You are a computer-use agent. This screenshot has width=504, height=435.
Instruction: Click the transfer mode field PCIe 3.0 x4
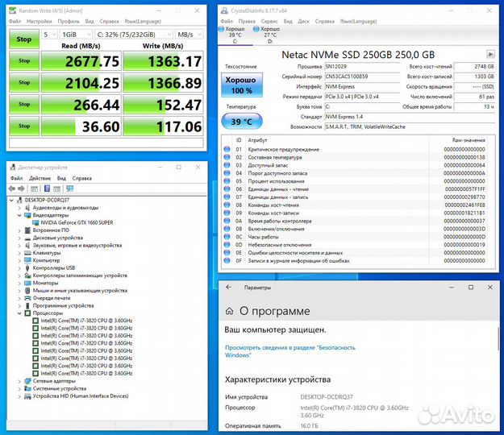(362, 97)
